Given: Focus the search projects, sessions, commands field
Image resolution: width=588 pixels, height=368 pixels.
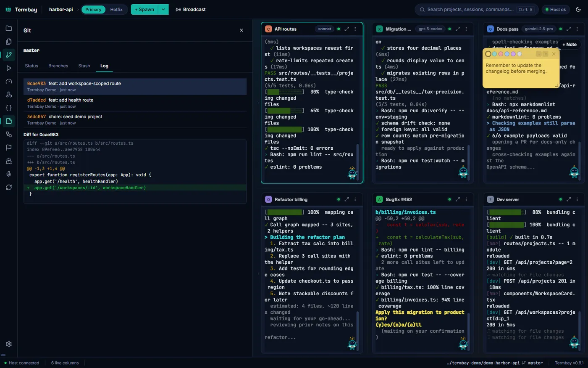Looking at the screenshot, I should (476, 9).
